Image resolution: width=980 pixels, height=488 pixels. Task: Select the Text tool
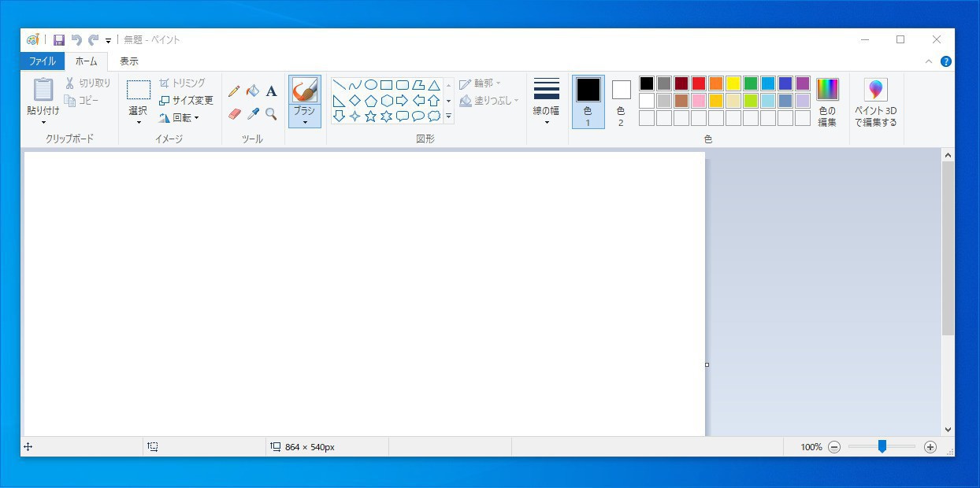click(x=271, y=91)
